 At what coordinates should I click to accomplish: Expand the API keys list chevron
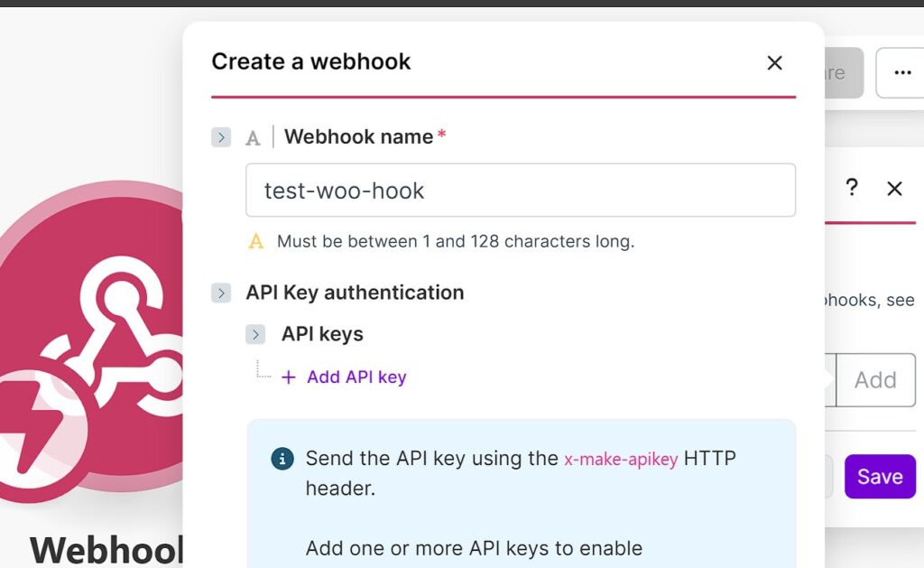[256, 334]
